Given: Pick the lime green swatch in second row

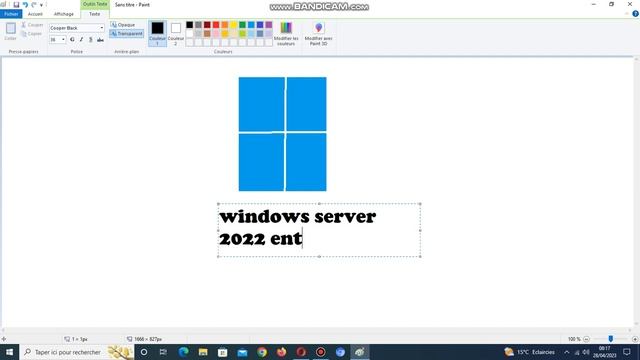Looking at the screenshot, I should coord(242,33).
